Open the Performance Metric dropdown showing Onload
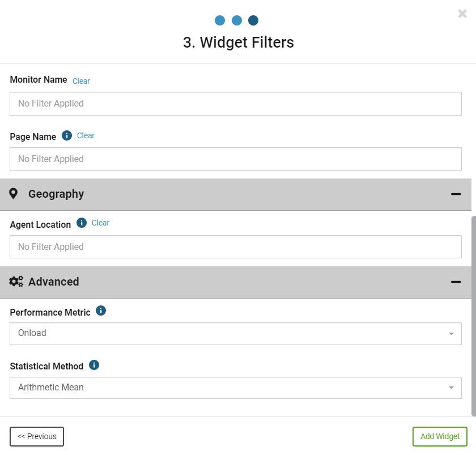This screenshot has width=476, height=455. tap(236, 334)
